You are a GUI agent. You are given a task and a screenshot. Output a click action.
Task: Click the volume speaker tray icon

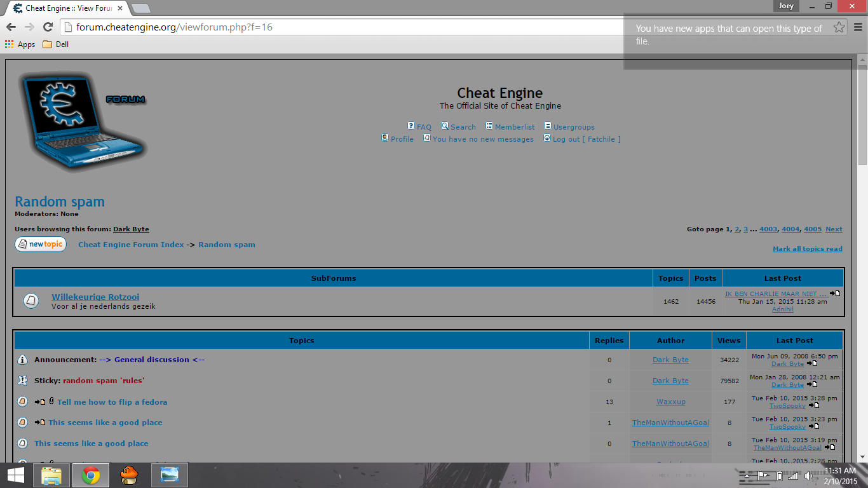[x=809, y=475]
